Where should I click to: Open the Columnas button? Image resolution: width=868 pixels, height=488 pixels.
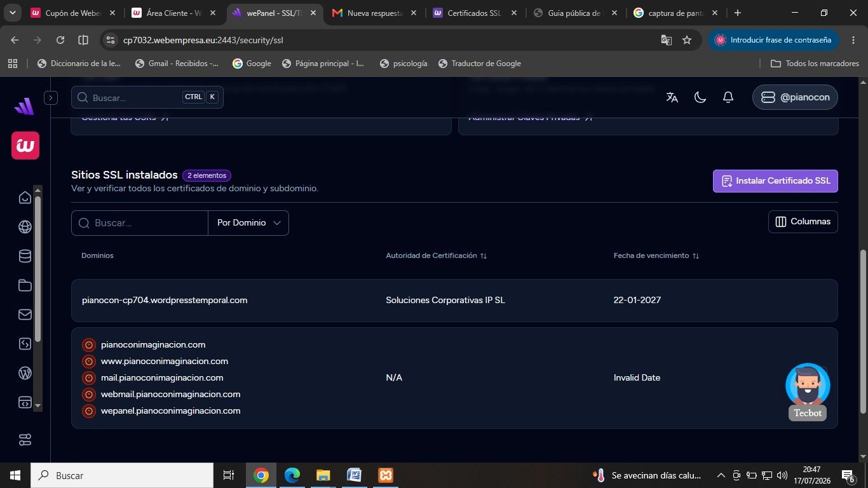coord(803,222)
